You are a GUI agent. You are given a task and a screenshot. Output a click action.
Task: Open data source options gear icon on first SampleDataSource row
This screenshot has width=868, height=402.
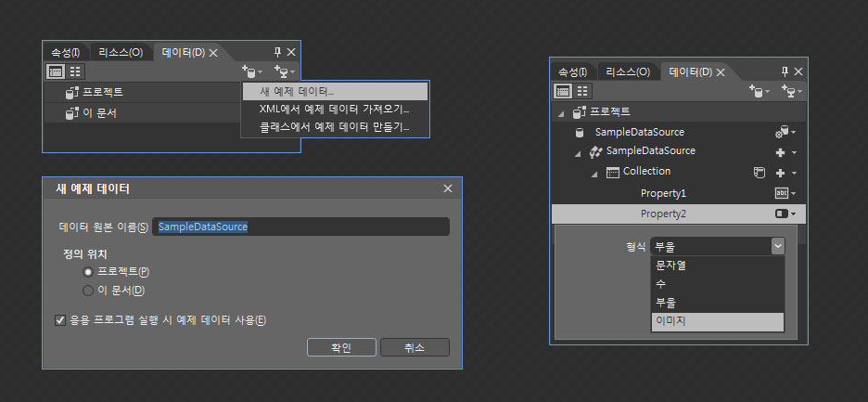(x=782, y=133)
